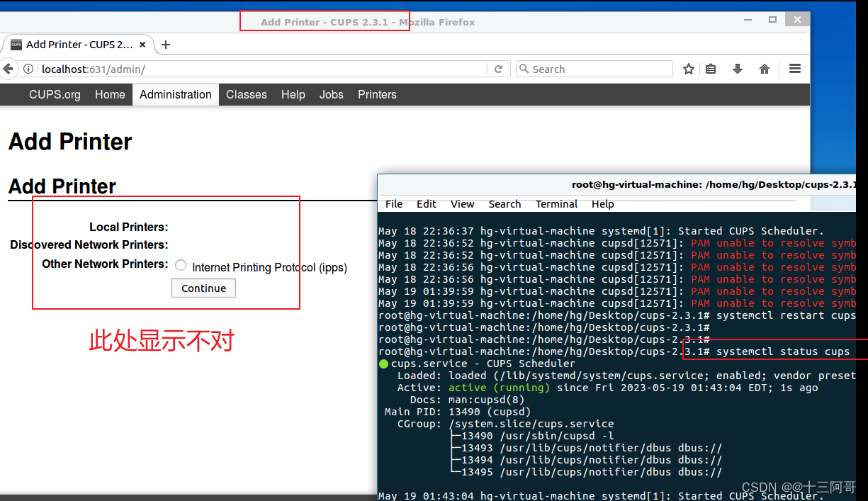This screenshot has height=501, width=868.
Task: Click 'Other Network Printers:' label
Action: coord(105,264)
